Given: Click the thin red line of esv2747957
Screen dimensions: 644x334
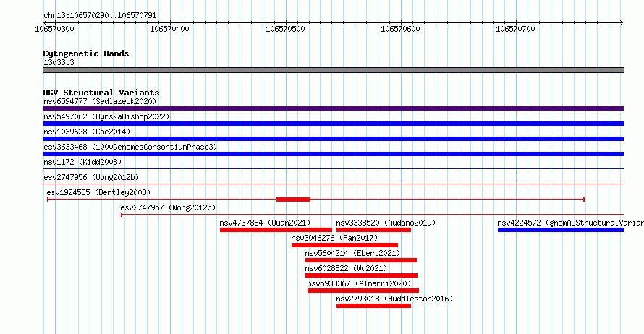Looking at the screenshot, I should [x=373, y=214].
